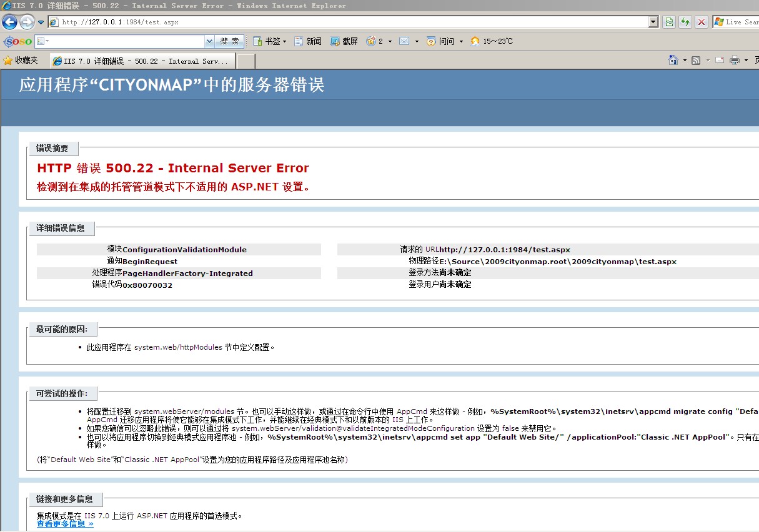Open the Print dropdown arrow
The width and height of the screenshot is (759, 532).
pos(746,61)
